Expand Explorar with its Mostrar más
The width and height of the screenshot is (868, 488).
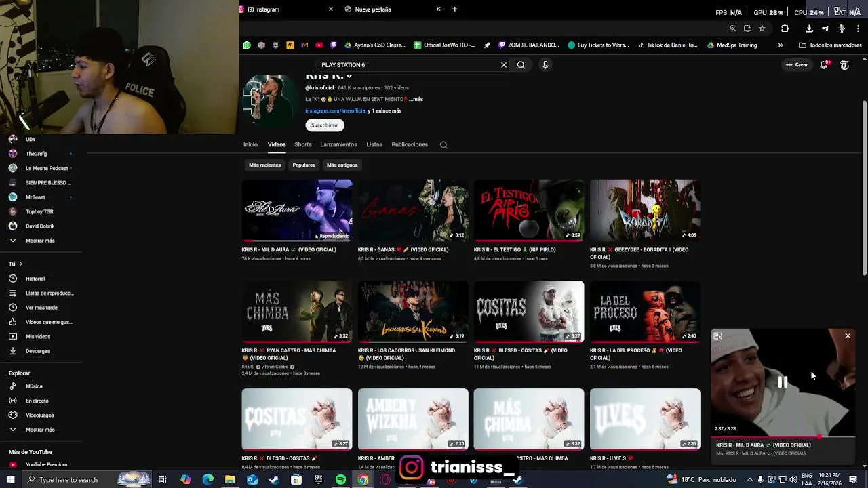tap(40, 430)
